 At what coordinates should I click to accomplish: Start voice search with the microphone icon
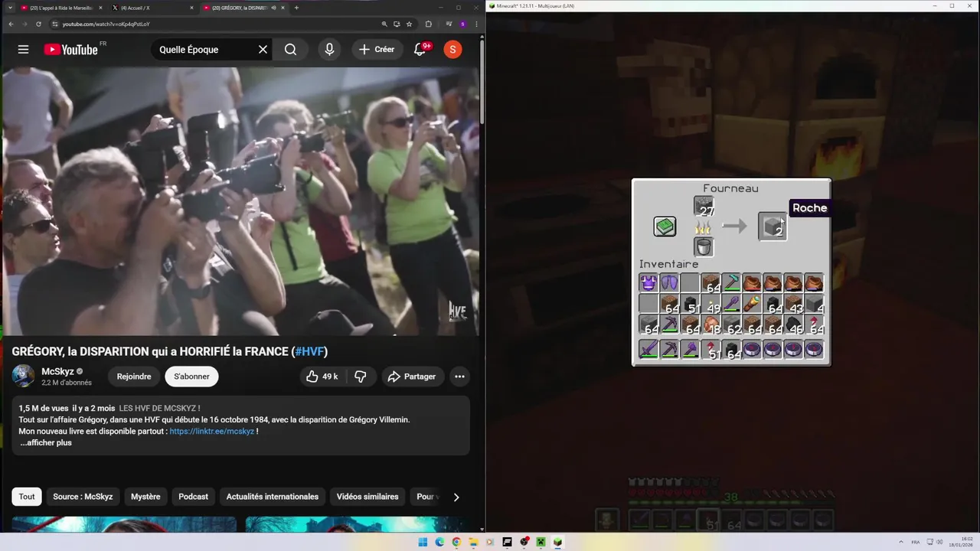pyautogui.click(x=329, y=50)
